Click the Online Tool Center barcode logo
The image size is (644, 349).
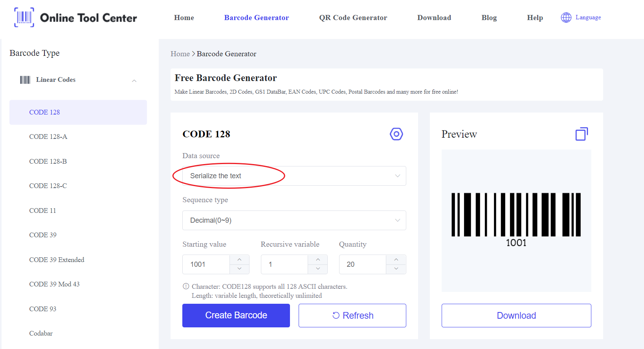pyautogui.click(x=24, y=17)
